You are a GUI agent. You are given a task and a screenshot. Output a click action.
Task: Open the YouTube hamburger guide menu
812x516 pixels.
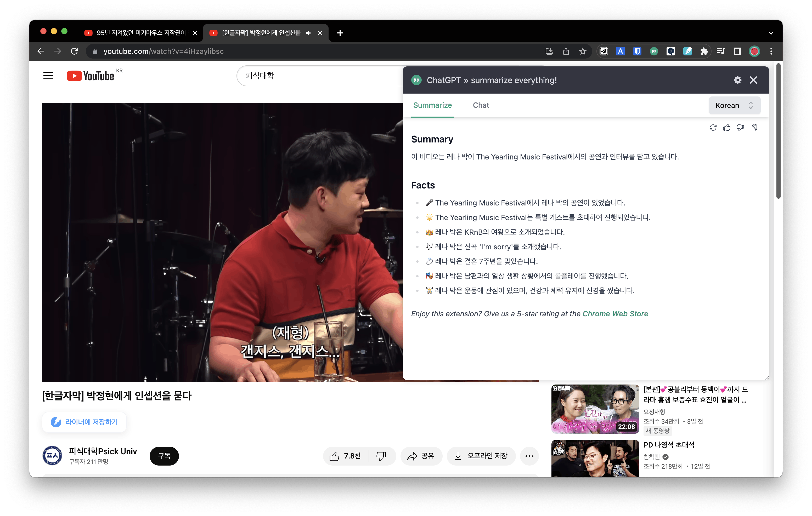[x=48, y=76]
